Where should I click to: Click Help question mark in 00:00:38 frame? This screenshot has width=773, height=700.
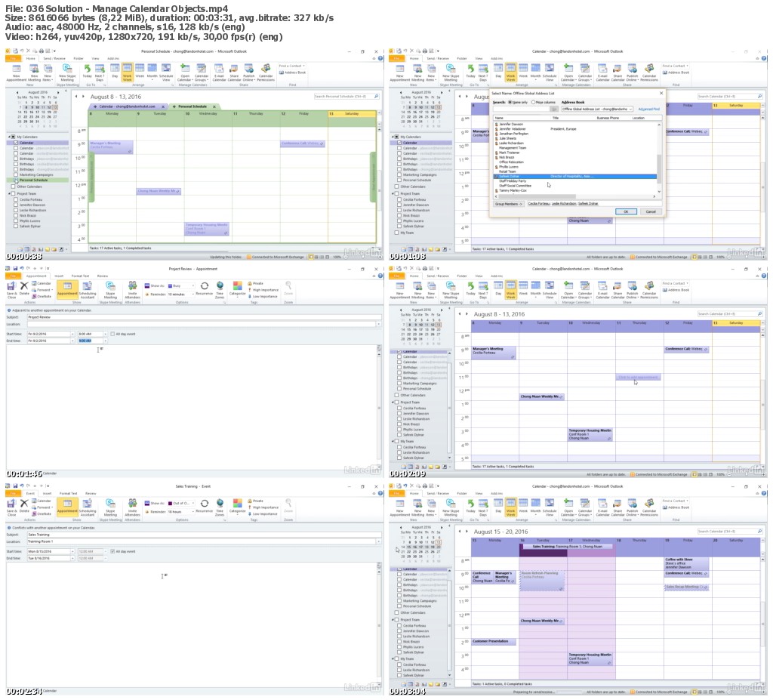[x=380, y=58]
